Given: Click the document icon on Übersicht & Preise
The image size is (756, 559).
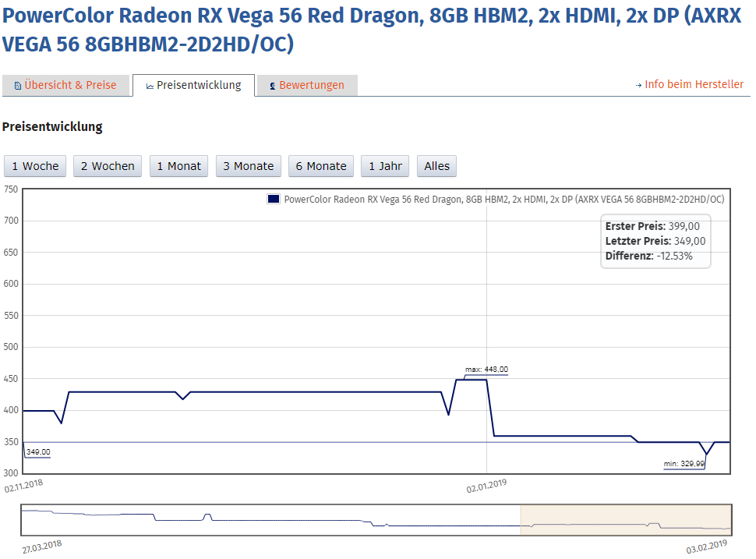Looking at the screenshot, I should 18,86.
